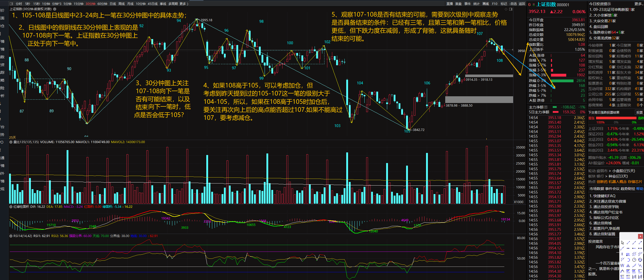Switch to the 日线 period tab
This screenshot has height=280, width=644.
pos(113,4)
